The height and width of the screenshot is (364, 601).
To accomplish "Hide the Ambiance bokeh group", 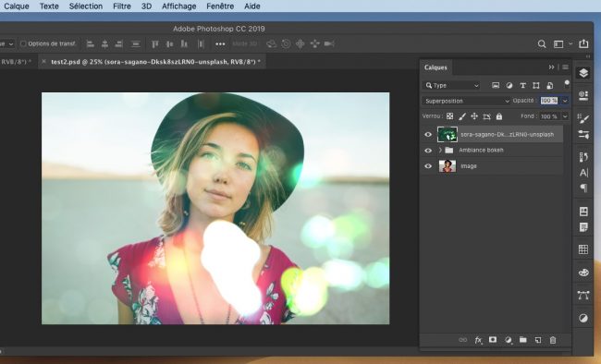I will 428,151.
